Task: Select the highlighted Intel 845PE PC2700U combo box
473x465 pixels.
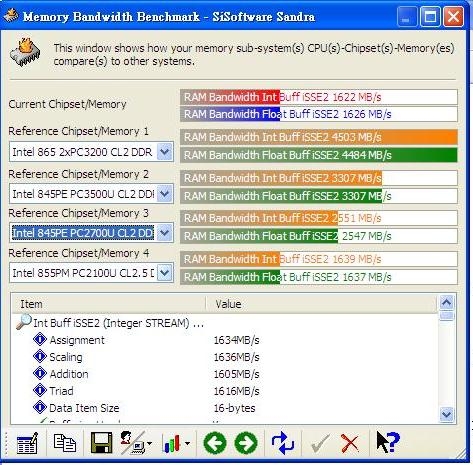Action: (91, 233)
